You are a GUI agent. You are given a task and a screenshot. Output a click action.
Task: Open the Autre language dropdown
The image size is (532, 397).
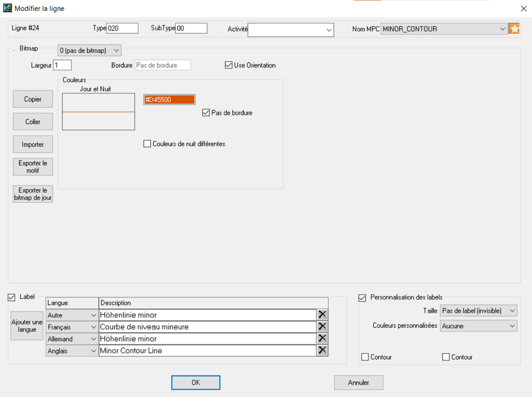click(x=72, y=315)
